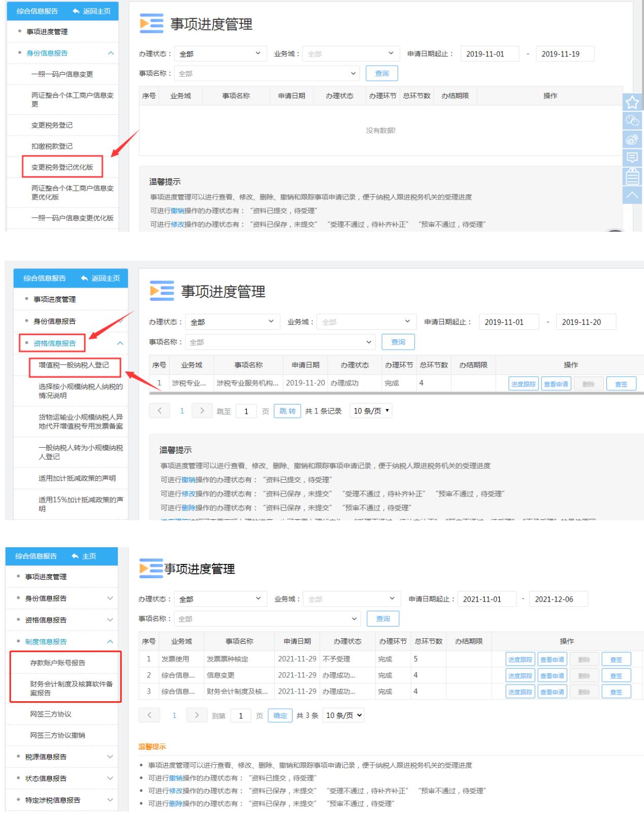Click the WeChat icon in right sidebar

click(x=632, y=121)
